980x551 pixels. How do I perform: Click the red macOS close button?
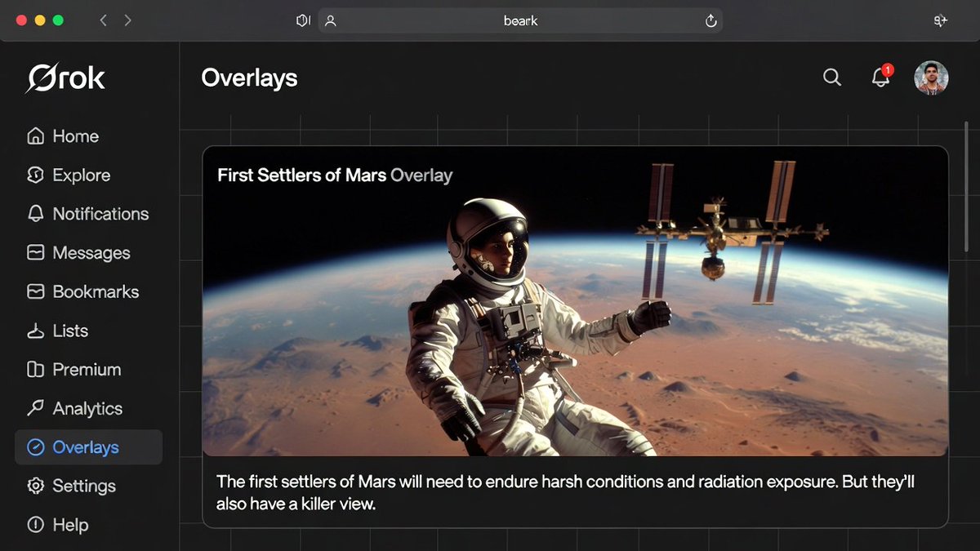click(21, 20)
